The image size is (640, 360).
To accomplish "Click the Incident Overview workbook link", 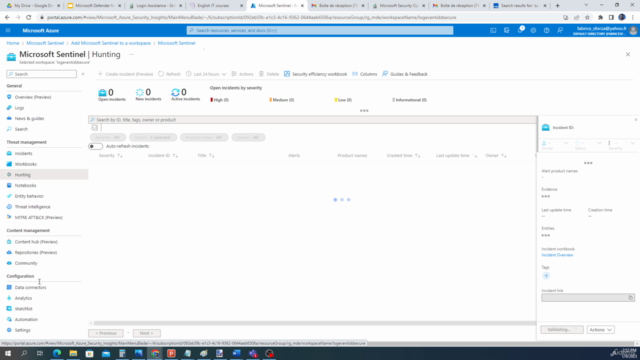I will pyautogui.click(x=557, y=255).
